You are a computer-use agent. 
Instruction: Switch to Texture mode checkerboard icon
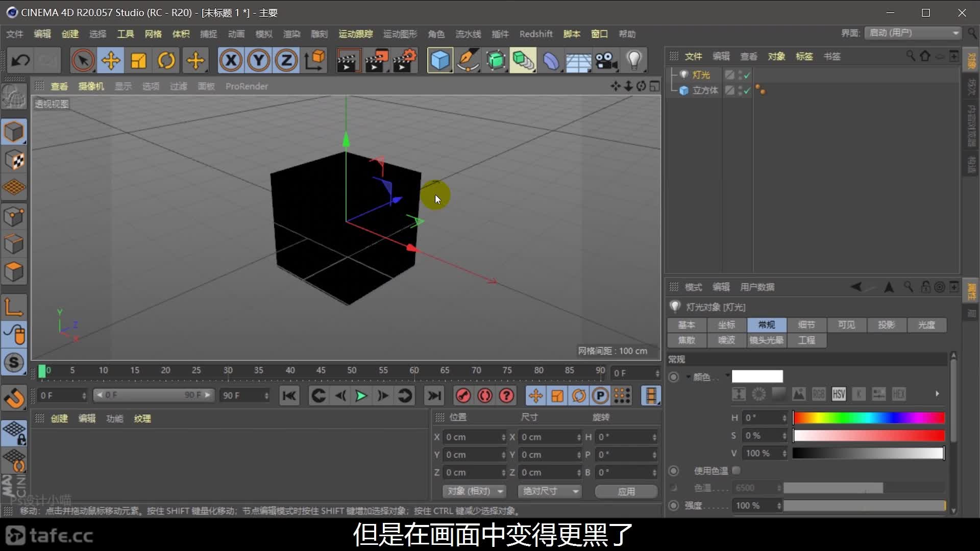pyautogui.click(x=14, y=160)
